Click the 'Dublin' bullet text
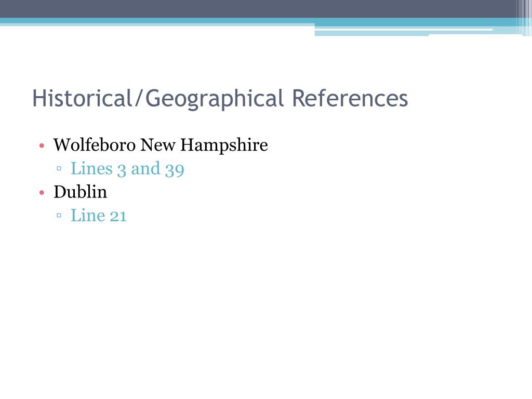 click(x=80, y=192)
